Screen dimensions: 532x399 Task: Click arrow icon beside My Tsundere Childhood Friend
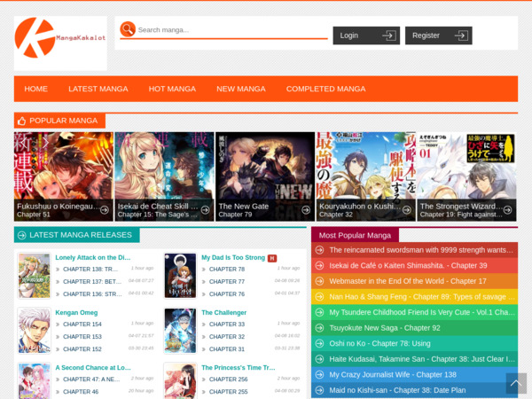[x=319, y=312]
